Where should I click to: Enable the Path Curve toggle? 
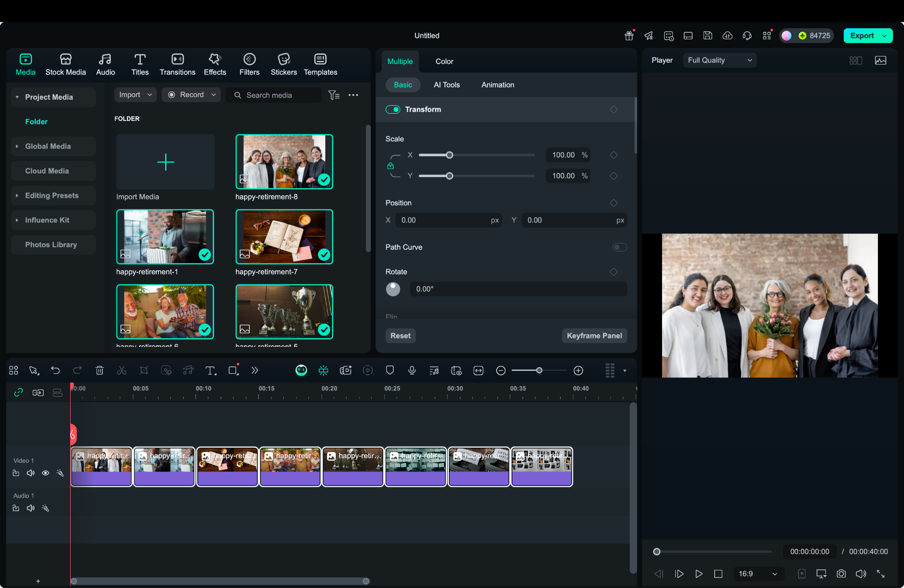[x=619, y=247]
